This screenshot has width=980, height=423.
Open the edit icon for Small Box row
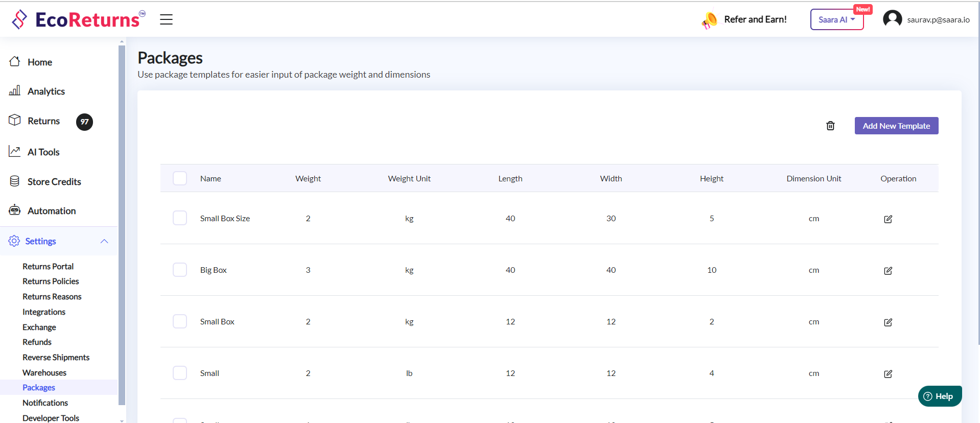pyautogui.click(x=888, y=322)
